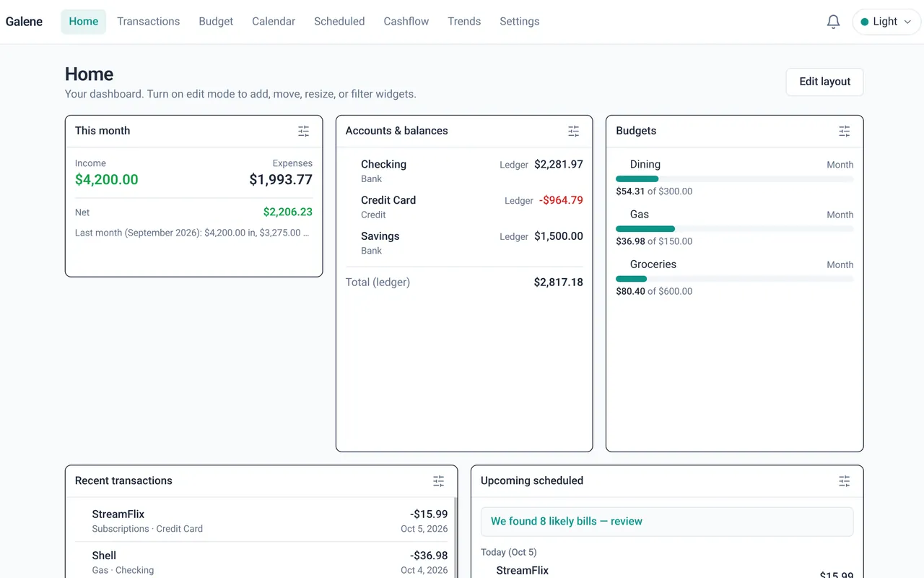Switch to the Transactions tab
Viewport: 924px width, 578px height.
pyautogui.click(x=149, y=22)
